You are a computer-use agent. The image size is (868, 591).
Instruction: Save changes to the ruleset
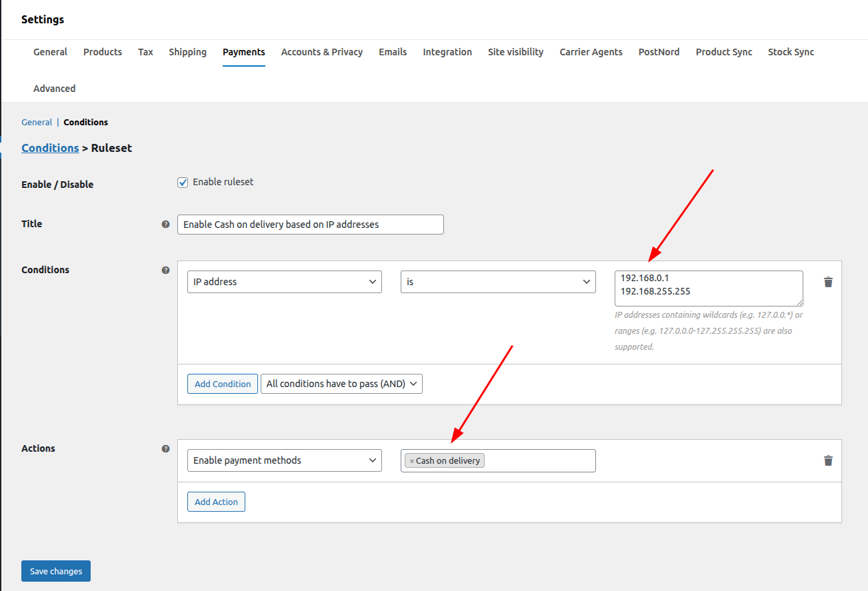56,571
